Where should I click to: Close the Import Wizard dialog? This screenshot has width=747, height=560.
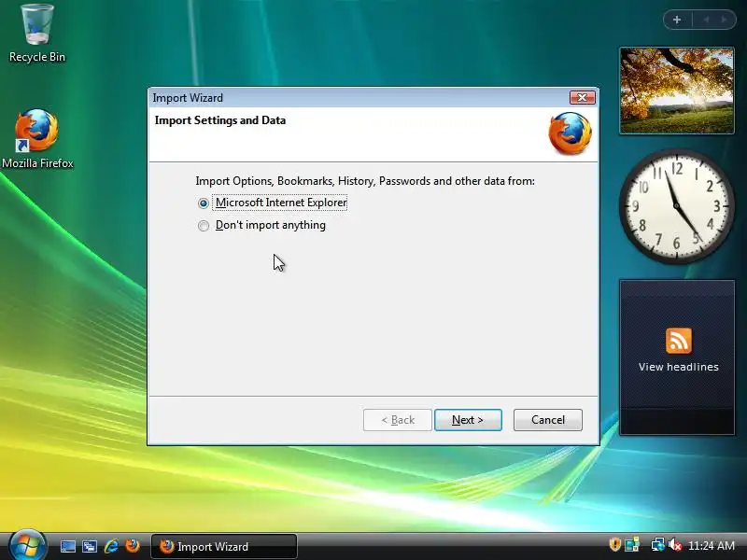coord(582,98)
